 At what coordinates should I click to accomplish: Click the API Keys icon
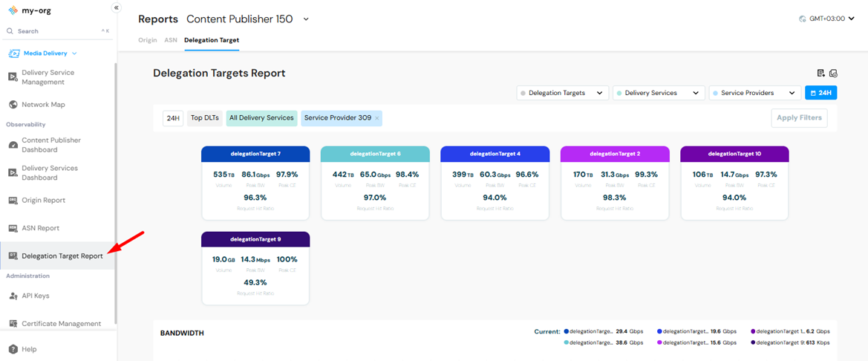pyautogui.click(x=13, y=296)
